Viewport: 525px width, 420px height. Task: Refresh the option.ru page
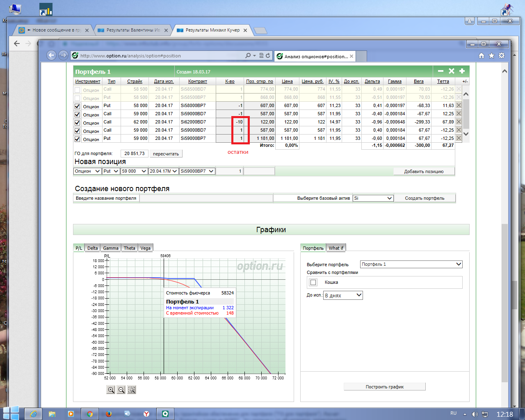pyautogui.click(x=268, y=56)
